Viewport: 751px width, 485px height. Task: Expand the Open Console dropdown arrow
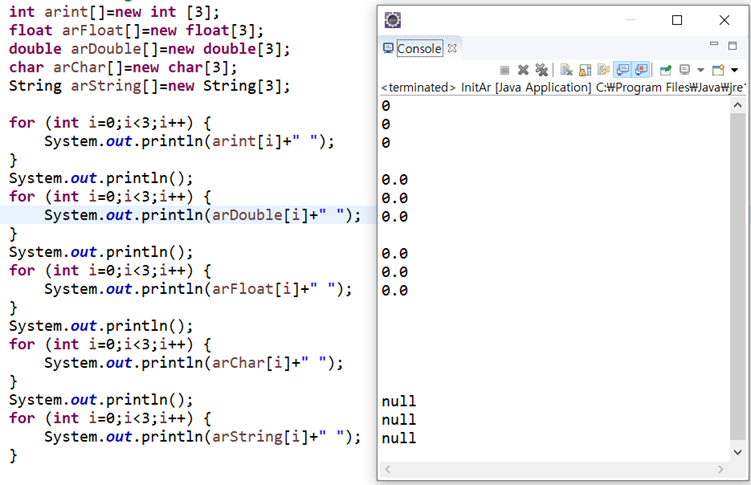(x=734, y=70)
